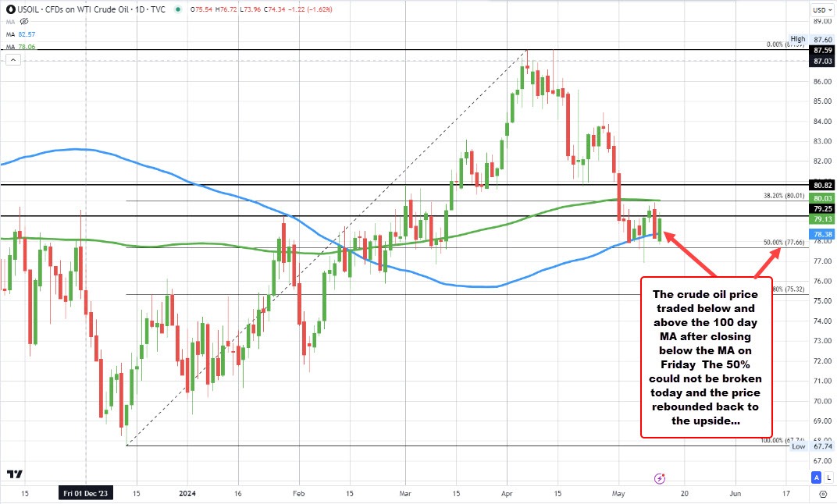Image resolution: width=837 pixels, height=504 pixels.
Task: Click the green market status dot
Action: click(178, 9)
